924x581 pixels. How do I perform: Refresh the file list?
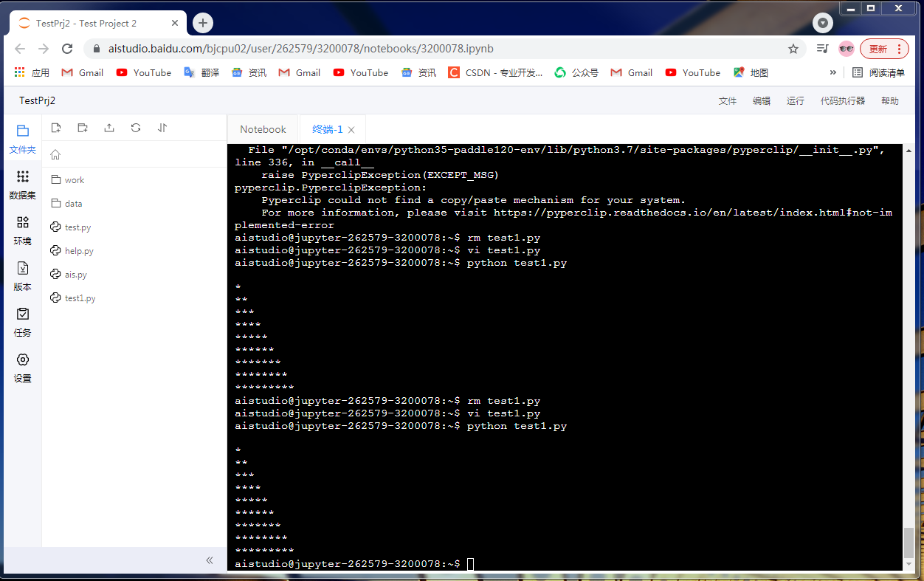click(x=136, y=128)
